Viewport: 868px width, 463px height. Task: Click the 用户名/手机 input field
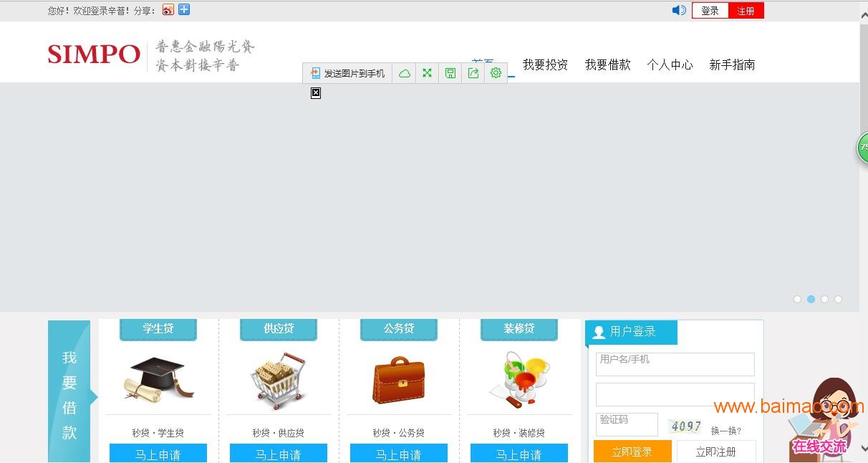point(675,364)
